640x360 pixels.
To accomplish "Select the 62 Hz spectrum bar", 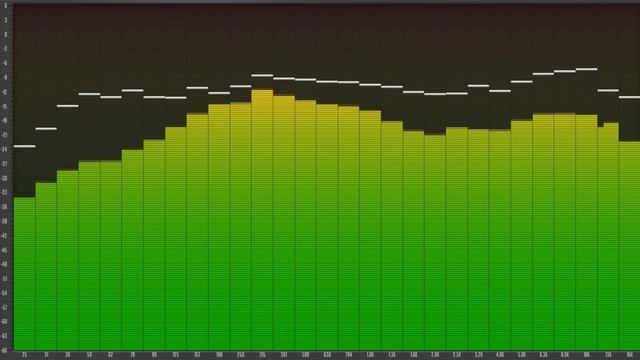I will coord(111,256).
